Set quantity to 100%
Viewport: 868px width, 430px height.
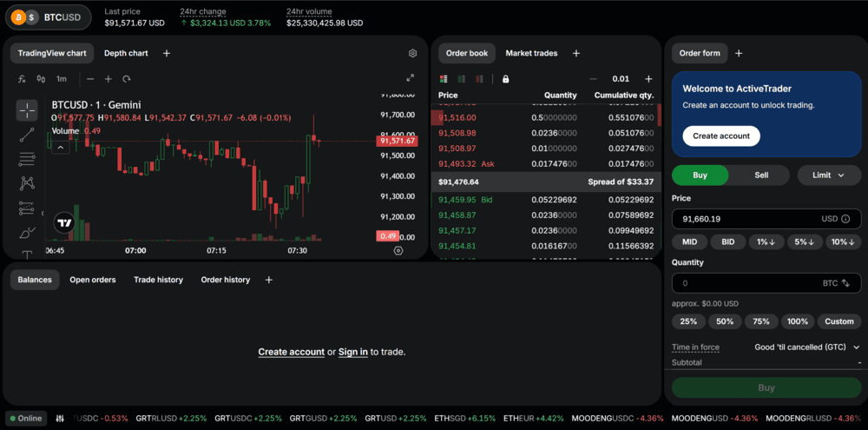[x=798, y=321]
